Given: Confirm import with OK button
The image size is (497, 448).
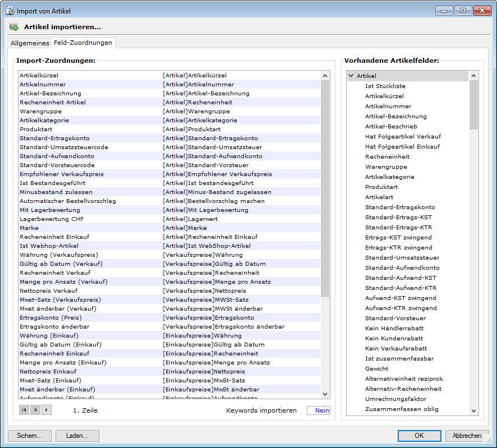Looking at the screenshot, I should click(419, 436).
